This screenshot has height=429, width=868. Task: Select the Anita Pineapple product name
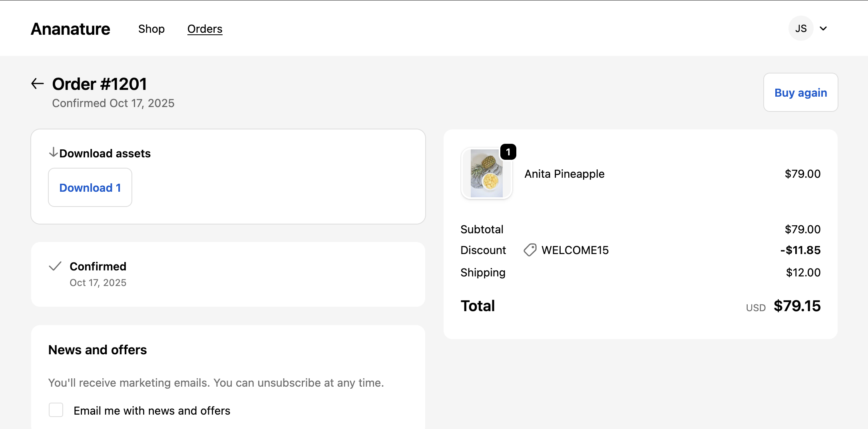564,174
